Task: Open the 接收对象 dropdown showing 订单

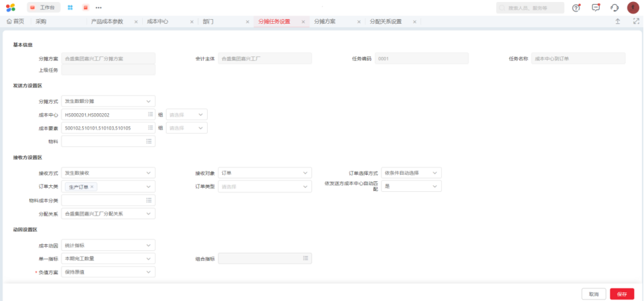Action: pyautogui.click(x=265, y=173)
